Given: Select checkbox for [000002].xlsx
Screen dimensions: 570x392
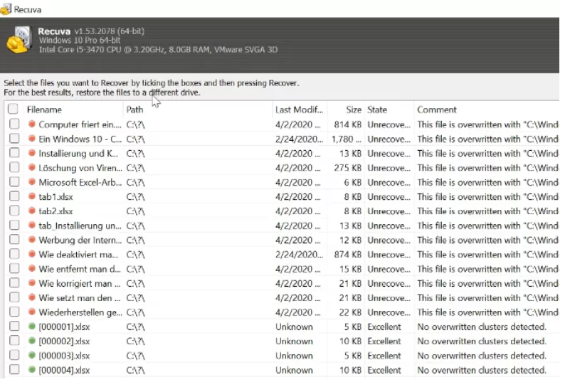Looking at the screenshot, I should (x=14, y=340).
